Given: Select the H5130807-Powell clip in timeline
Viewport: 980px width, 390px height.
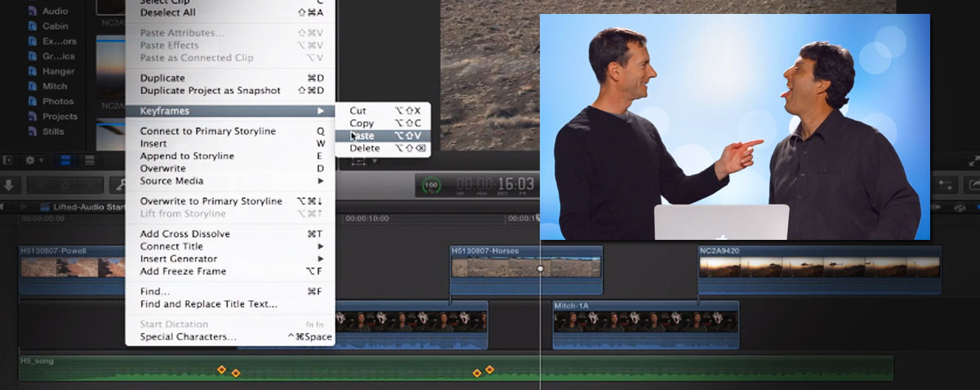Looking at the screenshot, I should pos(73,270).
